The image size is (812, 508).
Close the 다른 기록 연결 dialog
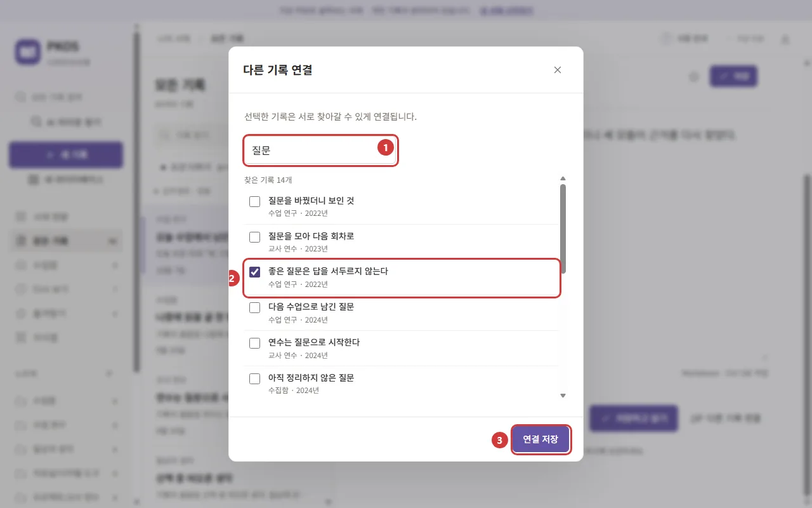[558, 70]
